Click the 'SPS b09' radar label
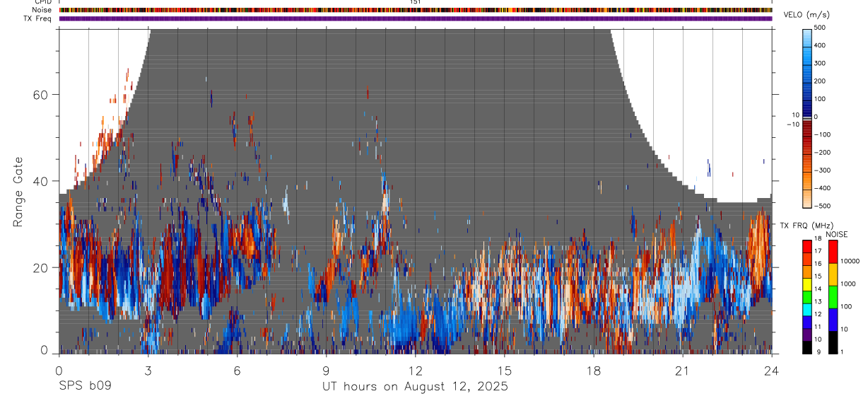Viewport: 868px width, 401px height. [85, 387]
